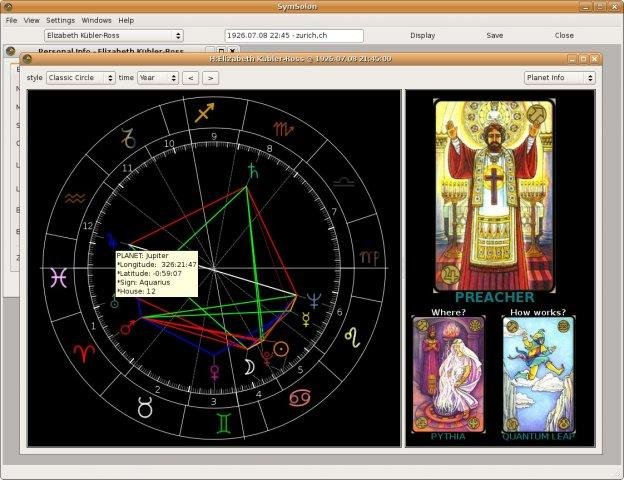Image resolution: width=624 pixels, height=480 pixels.
Task: Click the house number 3 label
Action: (x=213, y=402)
